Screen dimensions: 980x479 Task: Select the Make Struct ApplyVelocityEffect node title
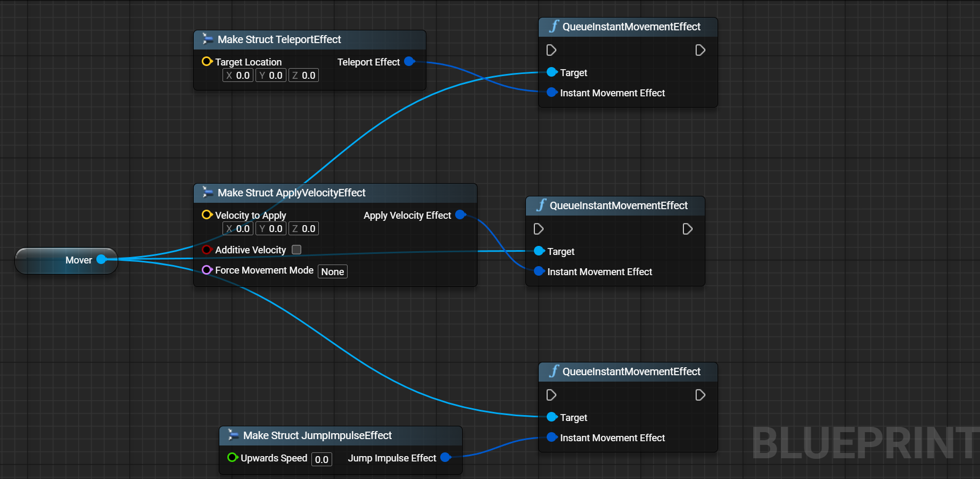coord(292,193)
